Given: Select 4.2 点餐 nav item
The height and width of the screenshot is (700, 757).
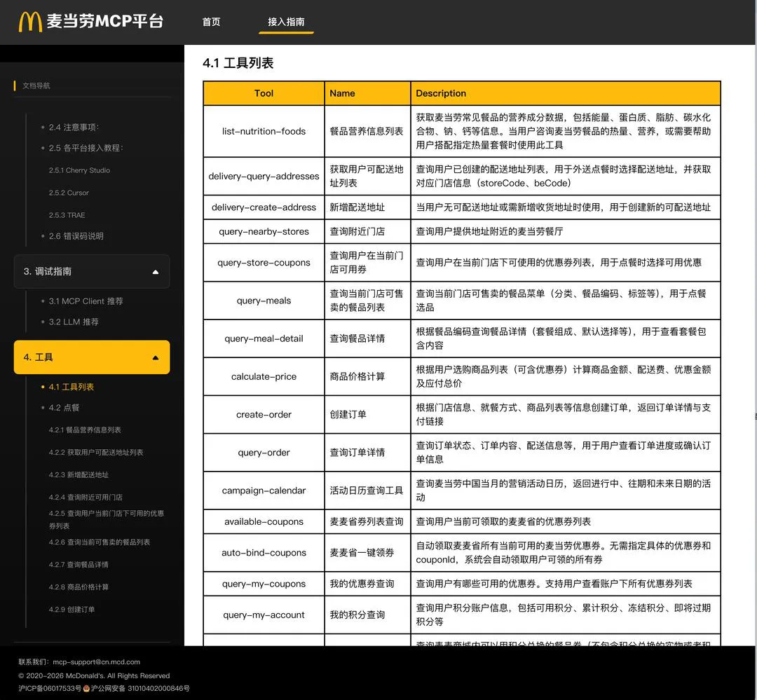Looking at the screenshot, I should coord(64,408).
